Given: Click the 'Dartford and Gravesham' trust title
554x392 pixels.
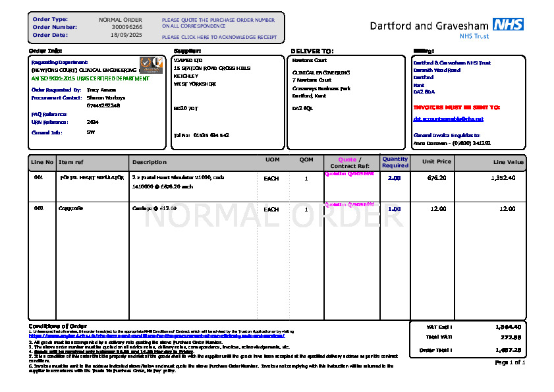Looking at the screenshot, I should pos(428,26).
